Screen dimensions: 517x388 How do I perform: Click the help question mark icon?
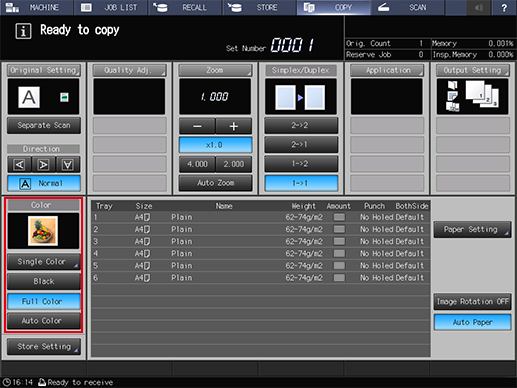[x=504, y=7]
